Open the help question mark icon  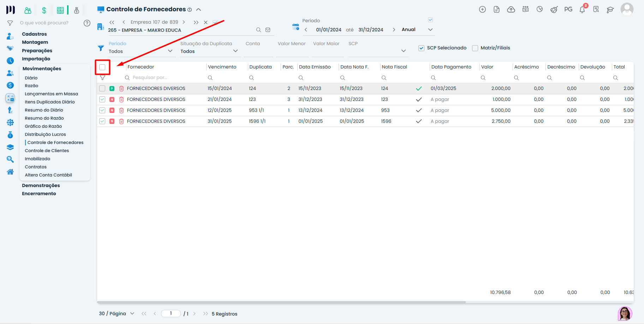(87, 23)
